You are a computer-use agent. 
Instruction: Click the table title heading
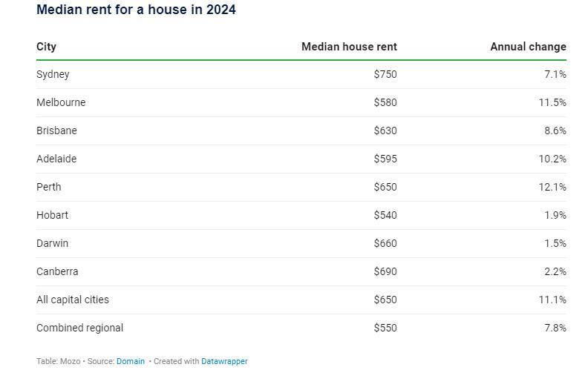click(x=136, y=10)
